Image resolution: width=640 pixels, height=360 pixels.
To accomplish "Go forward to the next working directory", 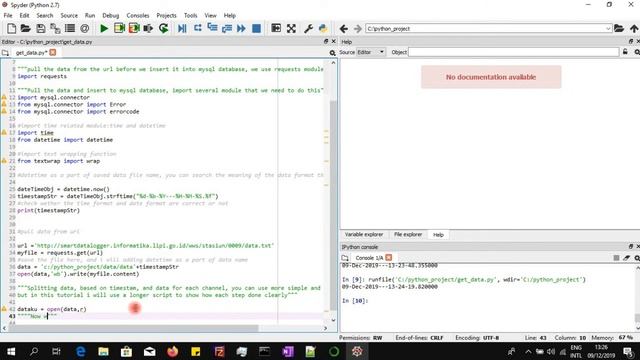I will [358, 29].
